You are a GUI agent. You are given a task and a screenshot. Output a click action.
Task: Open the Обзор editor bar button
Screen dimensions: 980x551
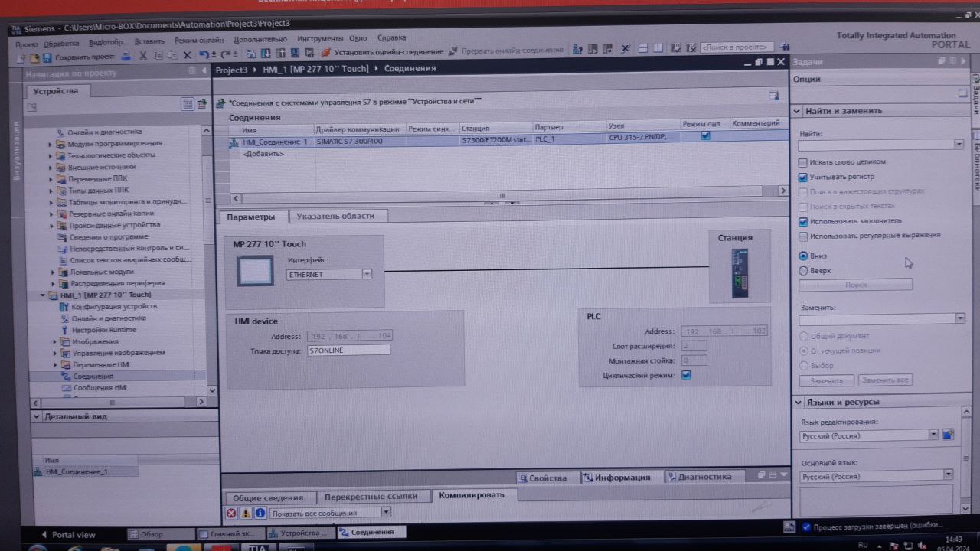click(159, 533)
